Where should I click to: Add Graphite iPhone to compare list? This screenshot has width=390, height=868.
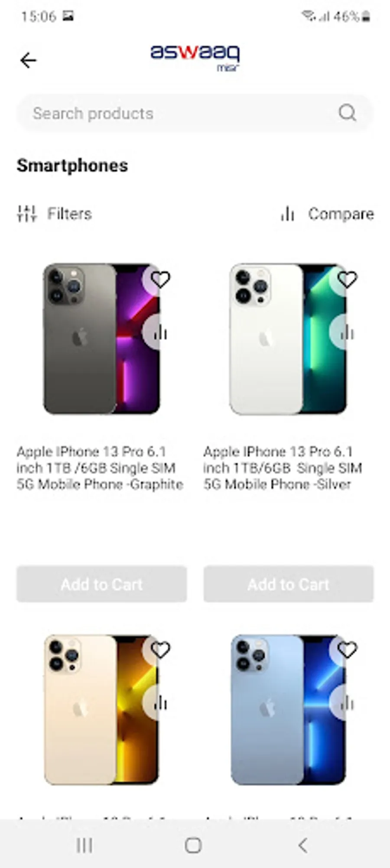click(x=160, y=332)
